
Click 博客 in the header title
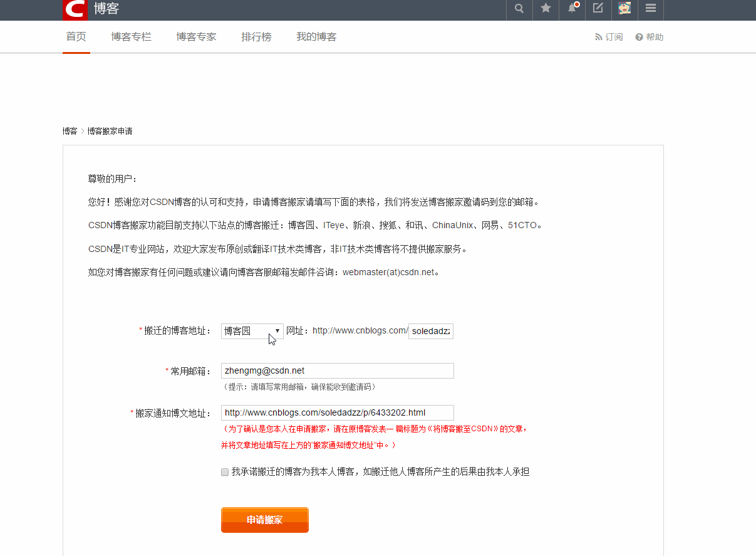click(106, 9)
